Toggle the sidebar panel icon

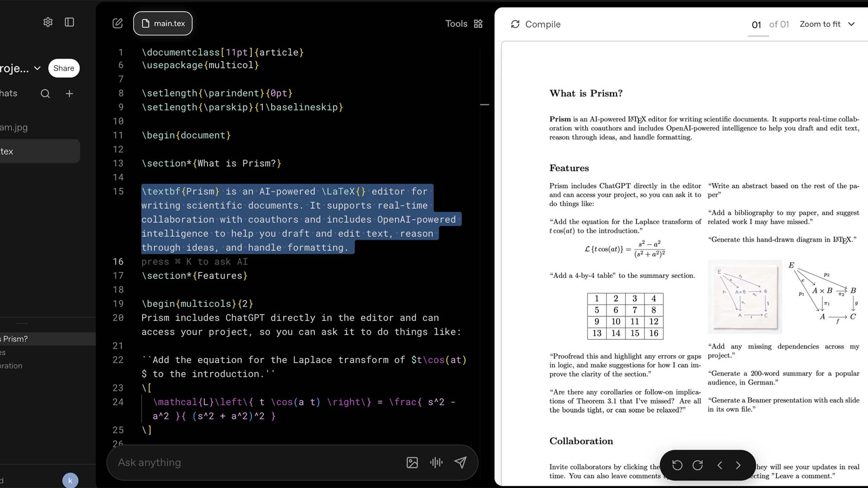tap(69, 22)
